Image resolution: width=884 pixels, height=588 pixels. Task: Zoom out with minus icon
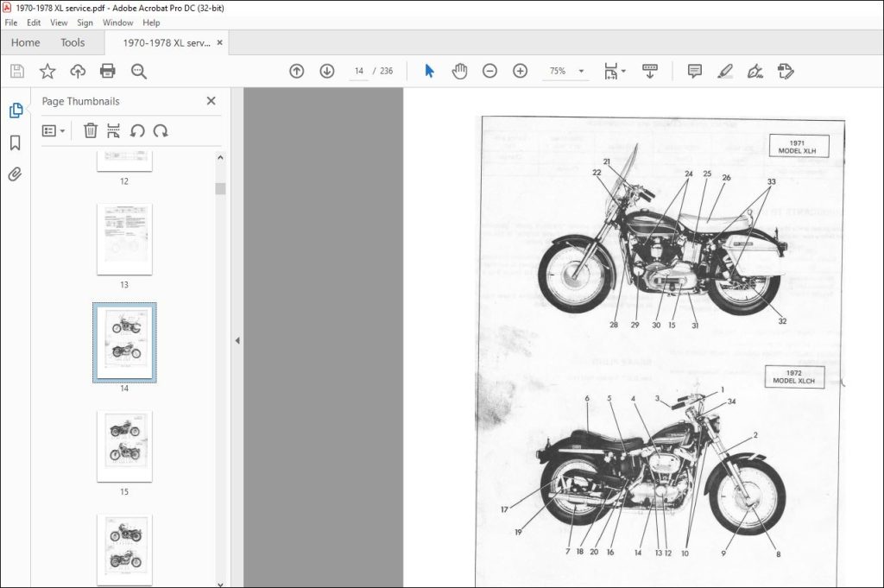point(490,71)
